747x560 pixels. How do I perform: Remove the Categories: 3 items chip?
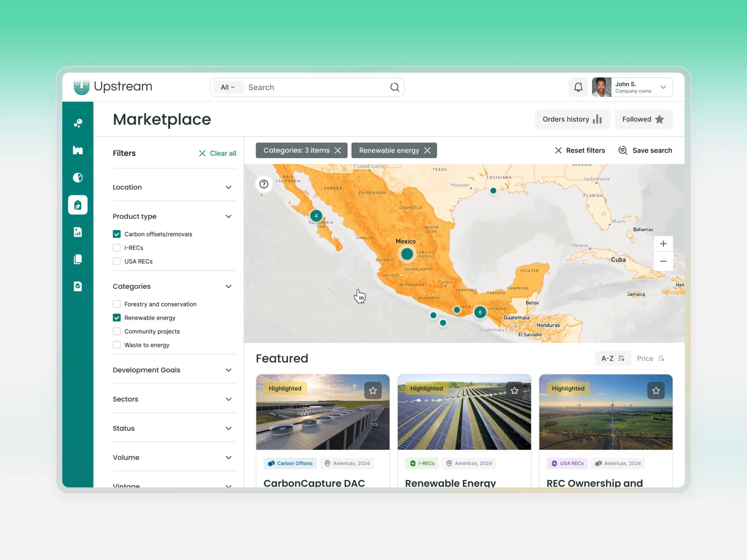338,150
